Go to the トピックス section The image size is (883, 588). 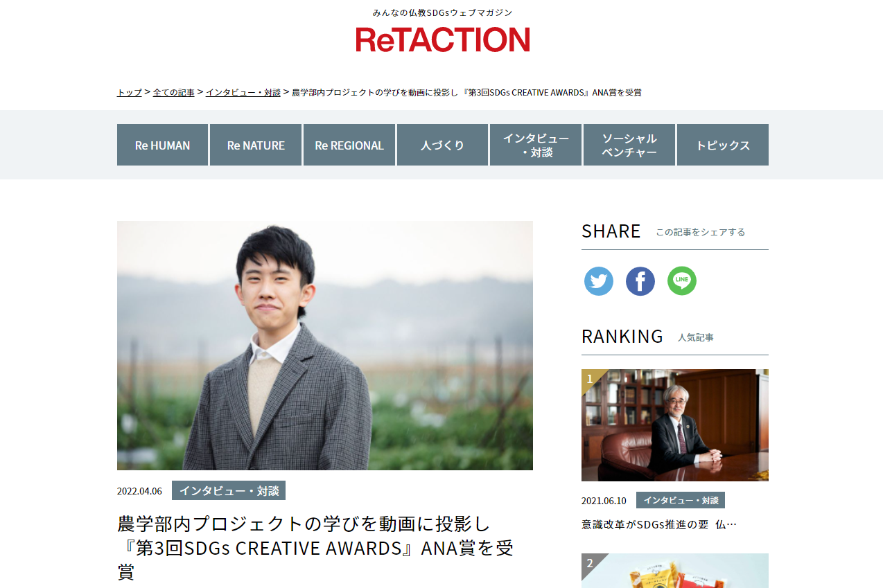(x=723, y=145)
